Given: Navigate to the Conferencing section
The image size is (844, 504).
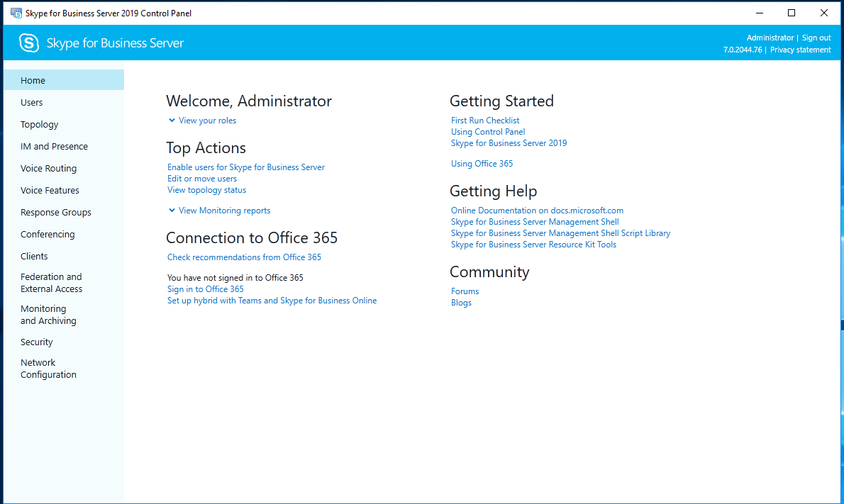Looking at the screenshot, I should tap(48, 234).
